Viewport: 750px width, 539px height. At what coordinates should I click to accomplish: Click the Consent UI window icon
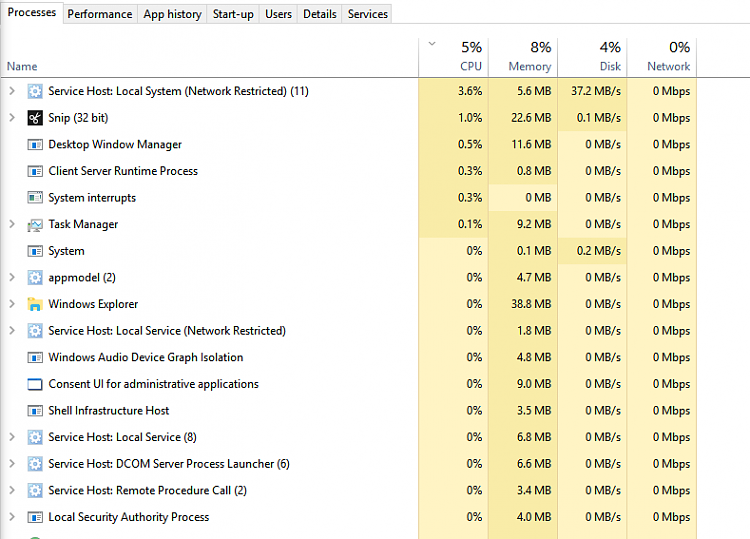point(35,384)
